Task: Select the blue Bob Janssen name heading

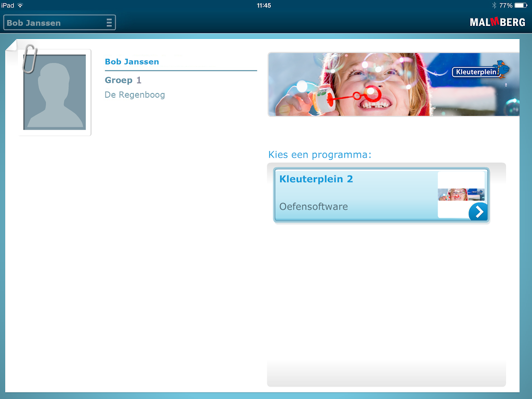Action: click(x=132, y=62)
